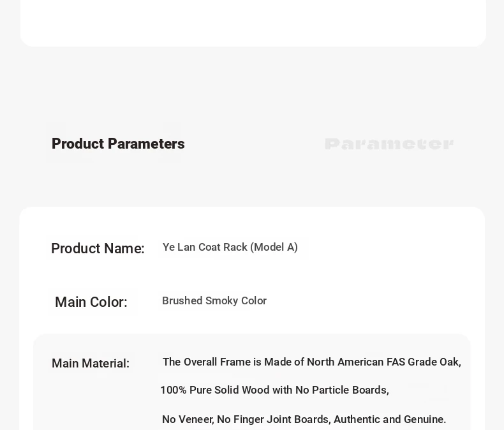Click Ye Lan Coat Rack (Model A) text
The height and width of the screenshot is (430, 504).
tap(230, 247)
